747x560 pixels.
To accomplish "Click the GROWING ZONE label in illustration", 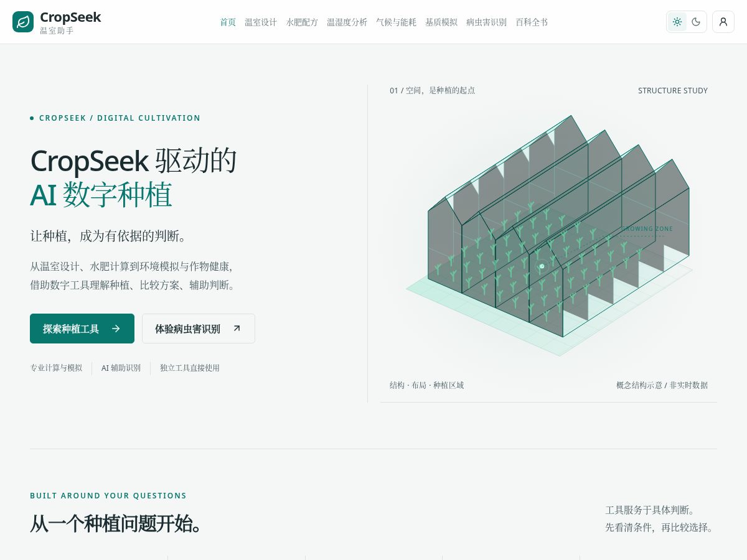I will (x=647, y=229).
